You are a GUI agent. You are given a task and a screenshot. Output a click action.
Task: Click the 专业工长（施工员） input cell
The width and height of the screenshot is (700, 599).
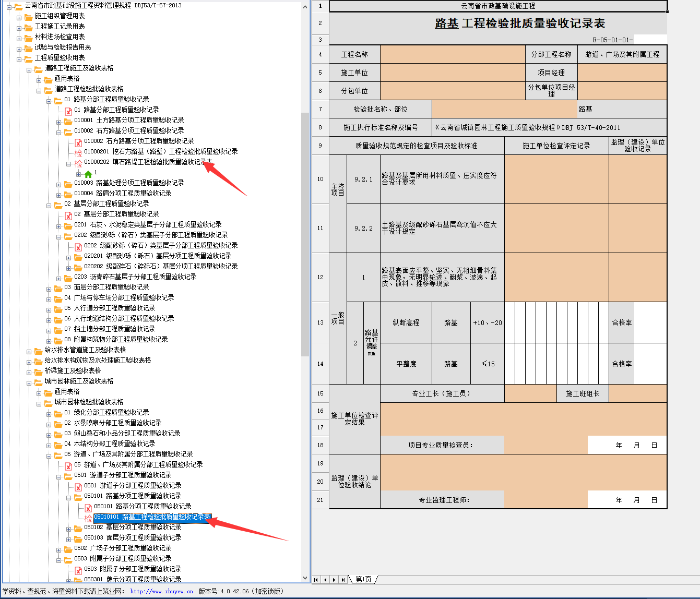point(530,393)
